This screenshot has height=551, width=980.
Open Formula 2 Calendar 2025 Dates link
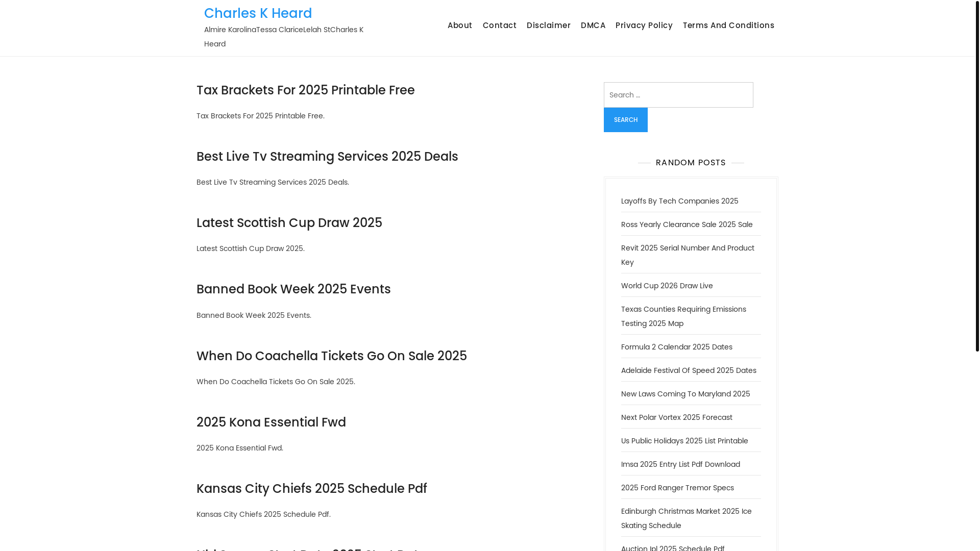[677, 347]
